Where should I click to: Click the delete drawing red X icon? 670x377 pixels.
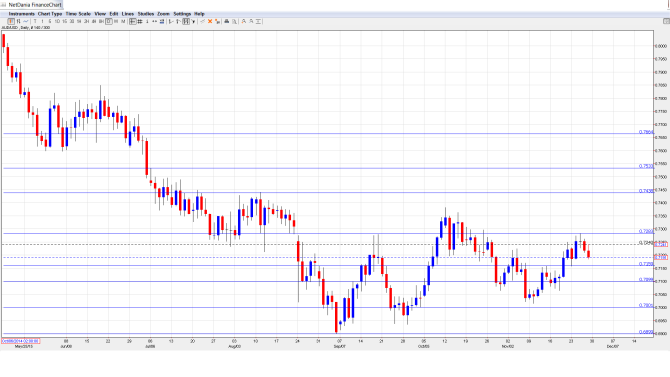(210, 21)
